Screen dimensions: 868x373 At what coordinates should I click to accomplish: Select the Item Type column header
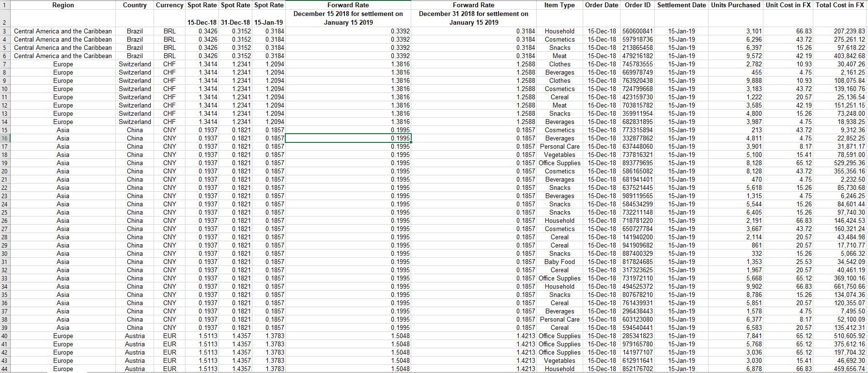[559, 5]
